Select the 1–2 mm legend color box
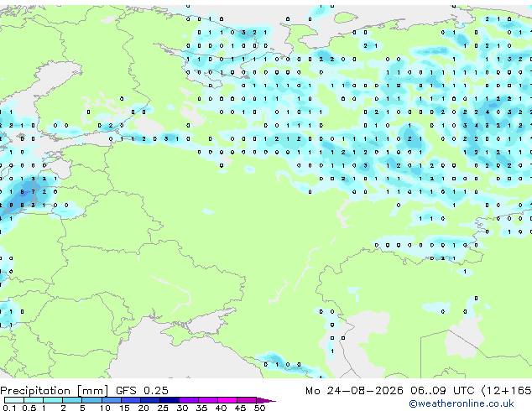Image resolution: width=532 pixels, height=411 pixels. pos(53,400)
